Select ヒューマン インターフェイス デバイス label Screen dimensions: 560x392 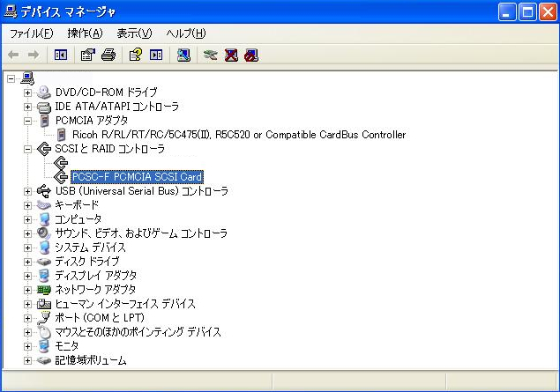click(125, 304)
